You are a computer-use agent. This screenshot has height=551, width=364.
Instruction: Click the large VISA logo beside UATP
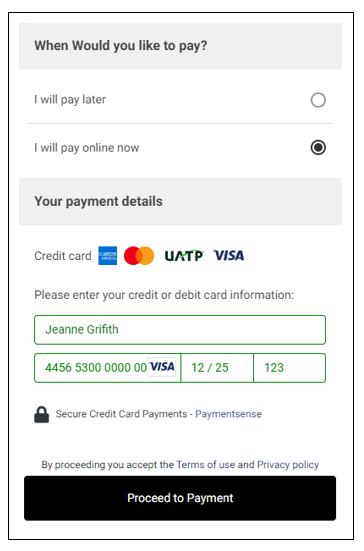[x=229, y=255]
